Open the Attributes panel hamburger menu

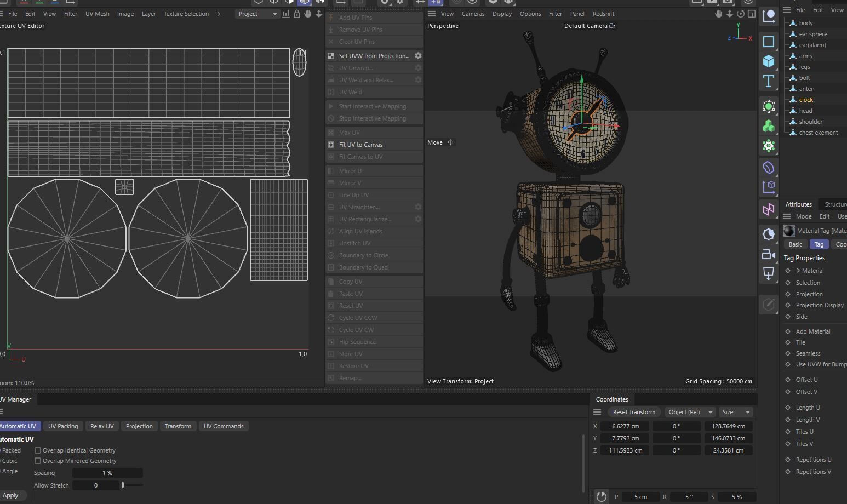point(787,216)
